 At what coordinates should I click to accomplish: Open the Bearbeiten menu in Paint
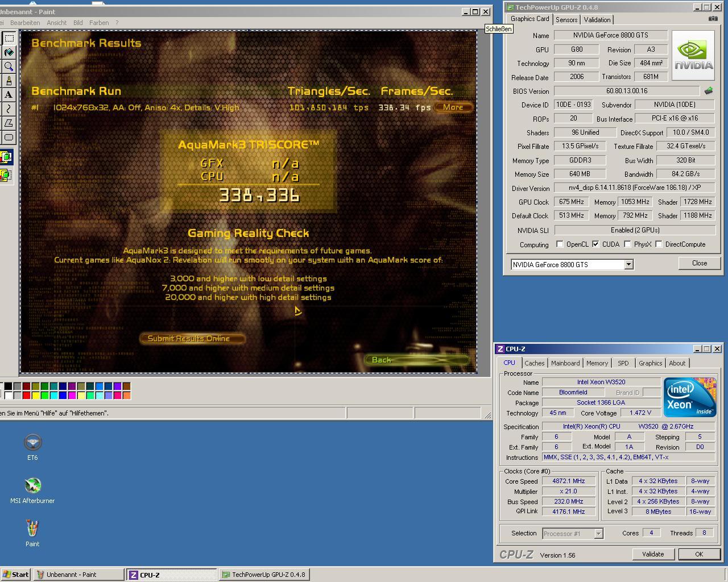pos(25,23)
